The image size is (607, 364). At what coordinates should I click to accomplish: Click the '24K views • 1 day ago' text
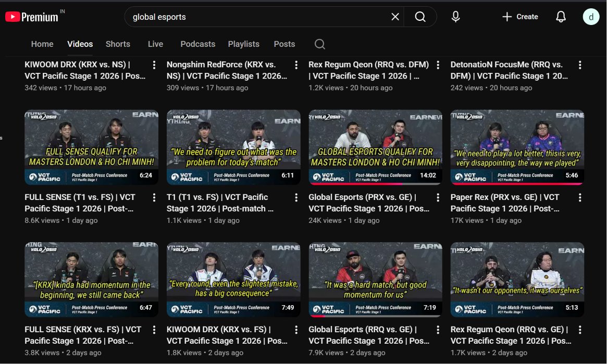[344, 220]
